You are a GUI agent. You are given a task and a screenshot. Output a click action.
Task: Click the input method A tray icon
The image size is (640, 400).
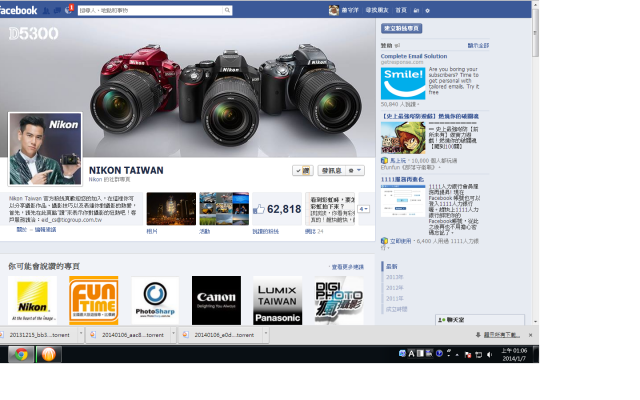pos(411,354)
